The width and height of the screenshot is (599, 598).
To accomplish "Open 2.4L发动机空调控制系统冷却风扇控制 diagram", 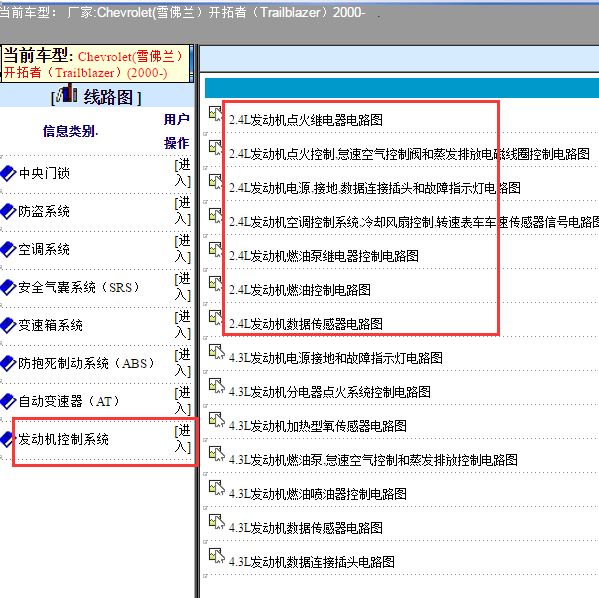I will coord(414,222).
